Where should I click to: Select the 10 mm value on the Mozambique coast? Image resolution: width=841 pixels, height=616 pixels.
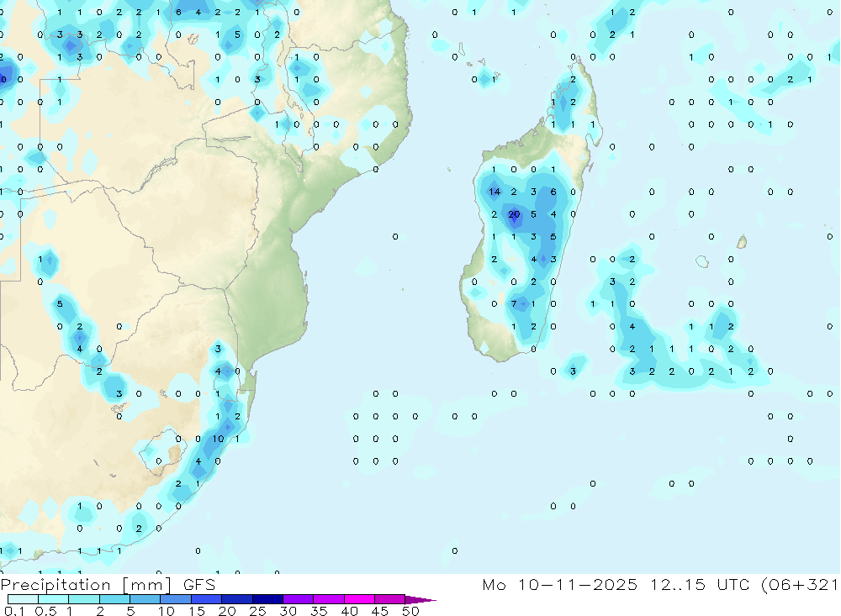(218, 439)
